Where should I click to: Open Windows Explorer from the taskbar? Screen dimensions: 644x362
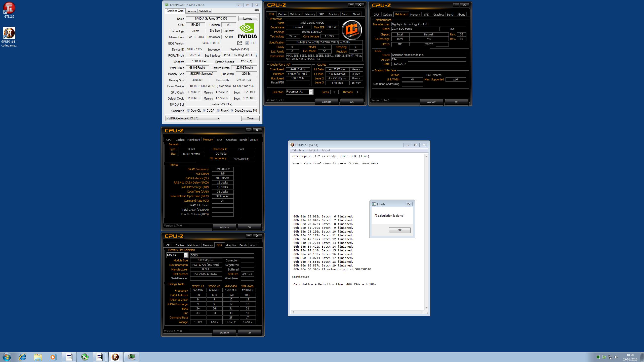tap(38, 357)
